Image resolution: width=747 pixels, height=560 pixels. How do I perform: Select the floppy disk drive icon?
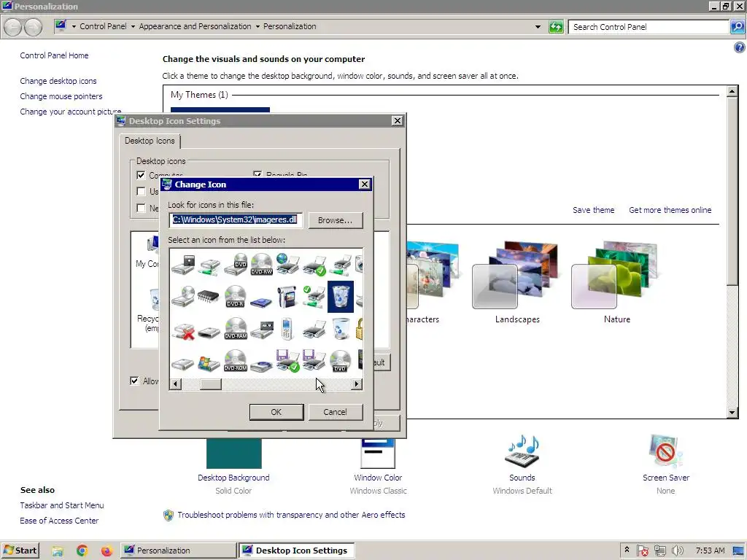183,264
